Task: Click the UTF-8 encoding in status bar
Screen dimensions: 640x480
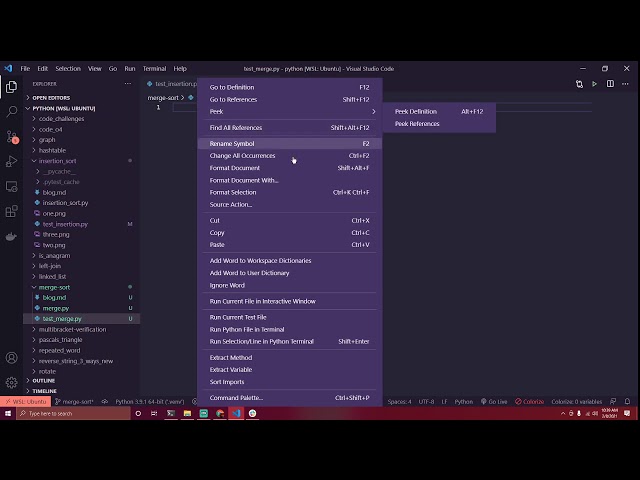Action: [427, 402]
